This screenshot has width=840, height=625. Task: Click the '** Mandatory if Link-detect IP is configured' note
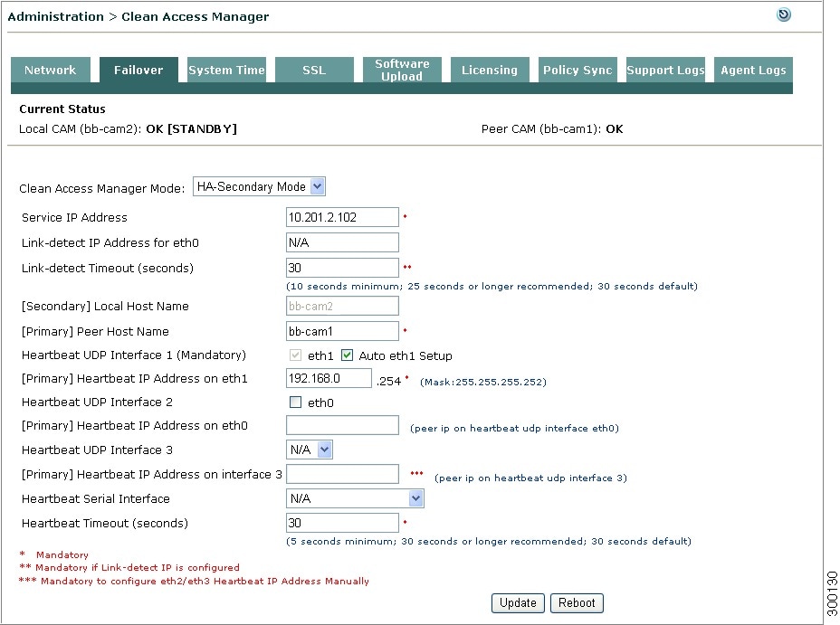[x=129, y=567]
